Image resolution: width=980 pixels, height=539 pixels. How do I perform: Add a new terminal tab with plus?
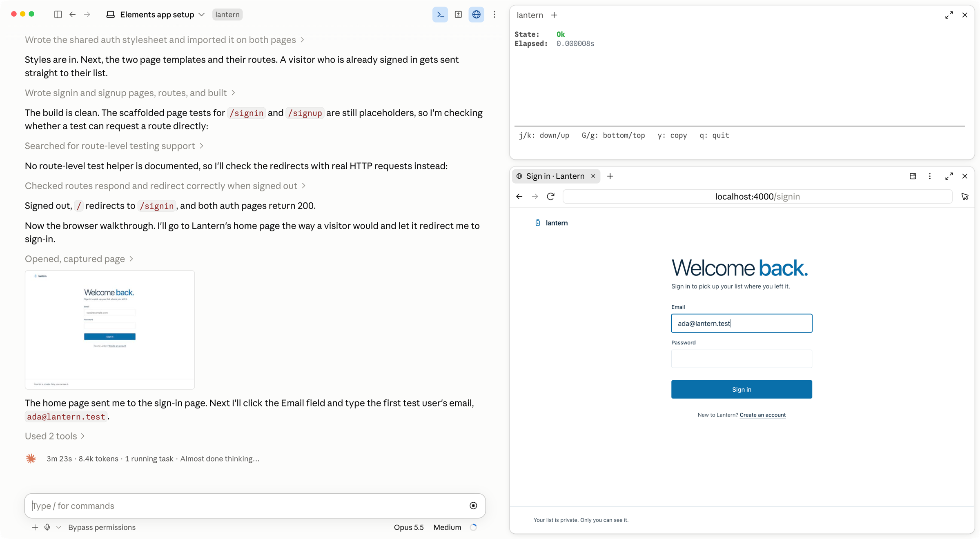[554, 15]
